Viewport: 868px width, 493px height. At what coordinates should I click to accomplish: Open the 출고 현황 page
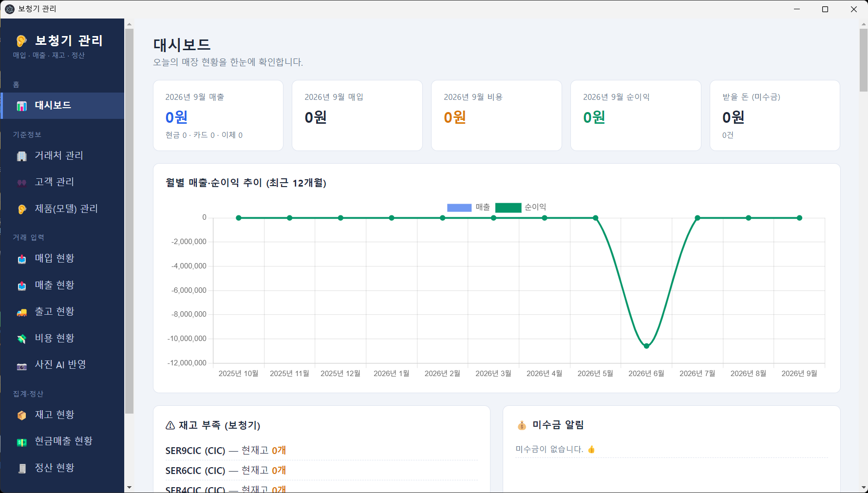pos(62,312)
